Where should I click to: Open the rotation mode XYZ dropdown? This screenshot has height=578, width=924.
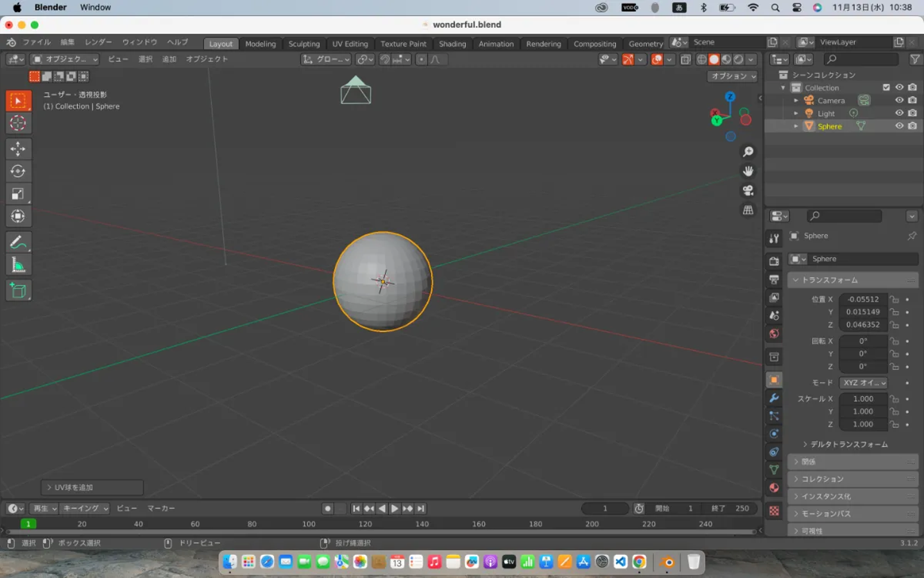864,383
